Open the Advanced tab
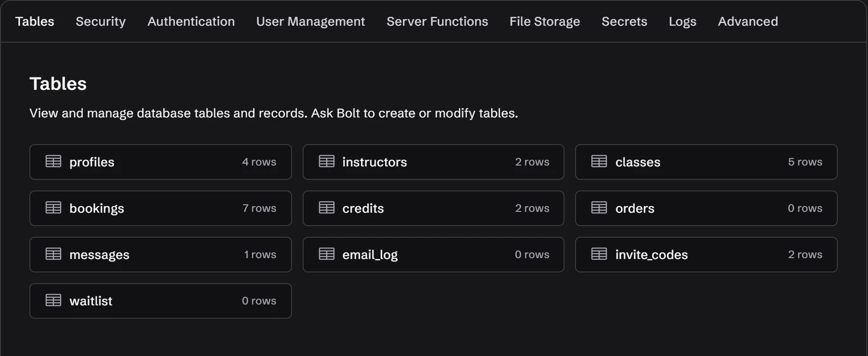The height and width of the screenshot is (356, 868). [x=748, y=21]
